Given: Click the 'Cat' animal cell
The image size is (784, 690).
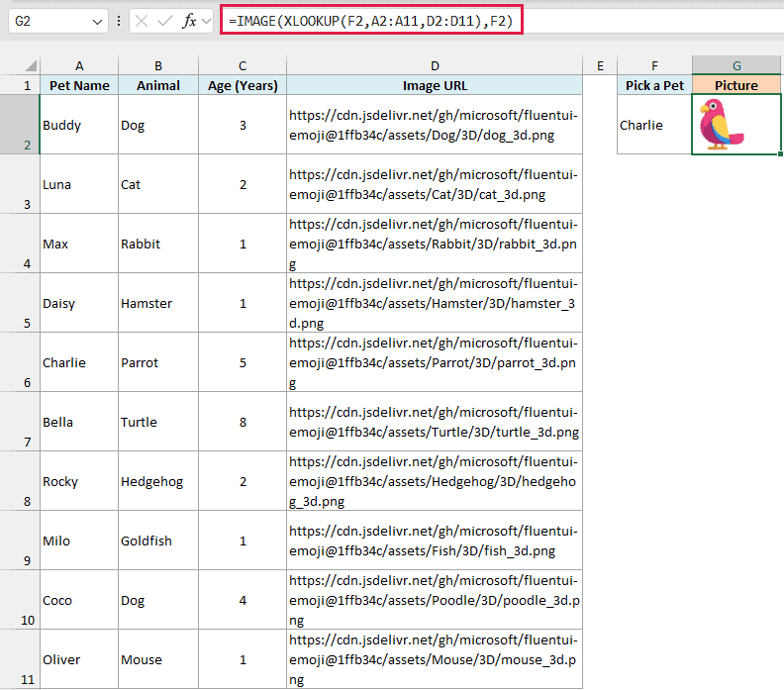Looking at the screenshot, I should click(x=158, y=184).
